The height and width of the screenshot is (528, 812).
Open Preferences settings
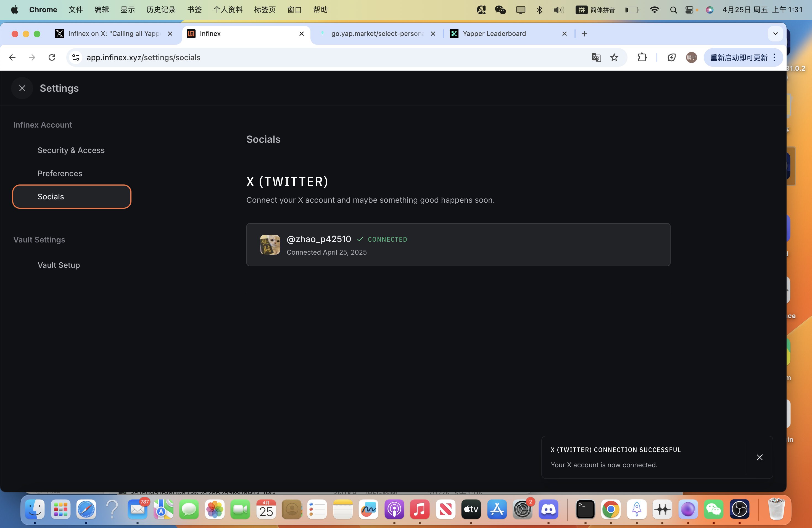[60, 173]
